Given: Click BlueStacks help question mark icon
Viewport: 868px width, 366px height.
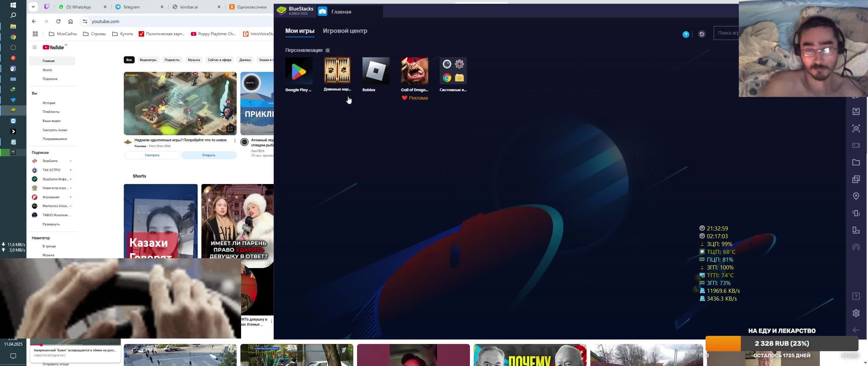Looking at the screenshot, I should pyautogui.click(x=686, y=35).
